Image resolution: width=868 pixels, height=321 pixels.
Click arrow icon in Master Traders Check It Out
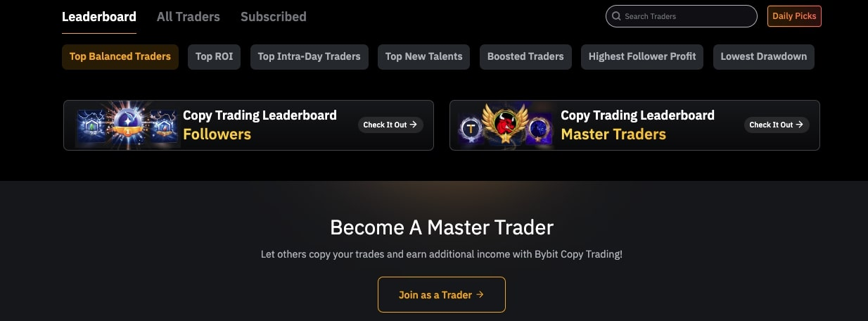point(798,125)
